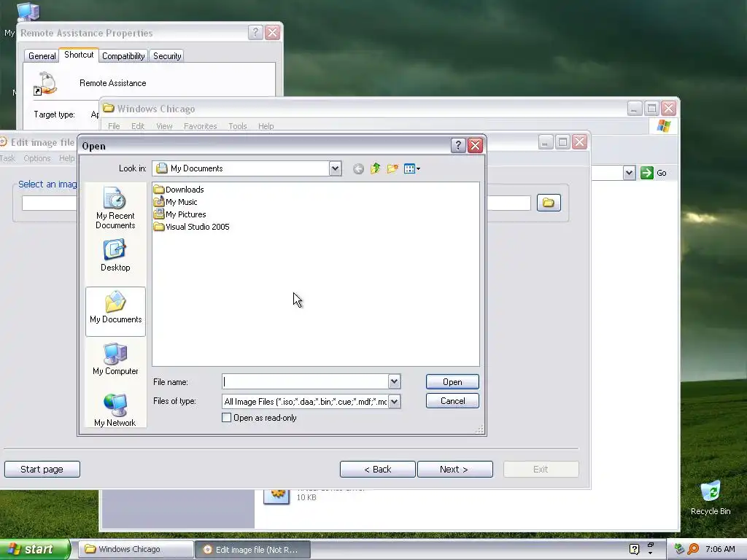Click into the File name field
747x560 pixels.
coord(305,381)
